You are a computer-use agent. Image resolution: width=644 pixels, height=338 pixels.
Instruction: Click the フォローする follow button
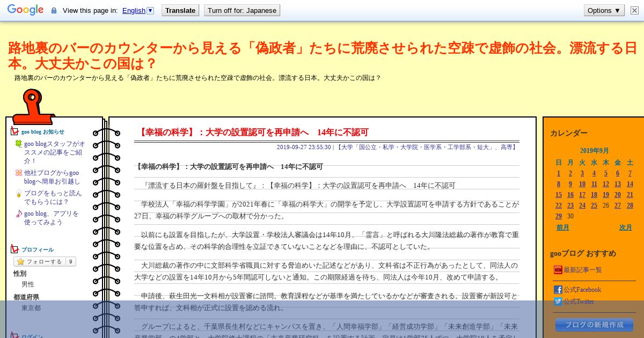(39, 262)
